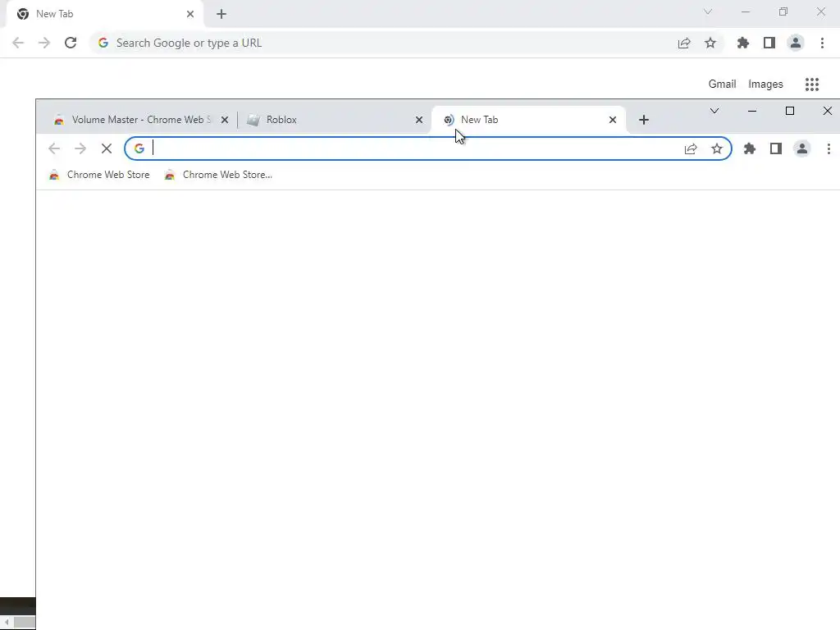
Task: Go forward in the back window
Action: coord(44,43)
